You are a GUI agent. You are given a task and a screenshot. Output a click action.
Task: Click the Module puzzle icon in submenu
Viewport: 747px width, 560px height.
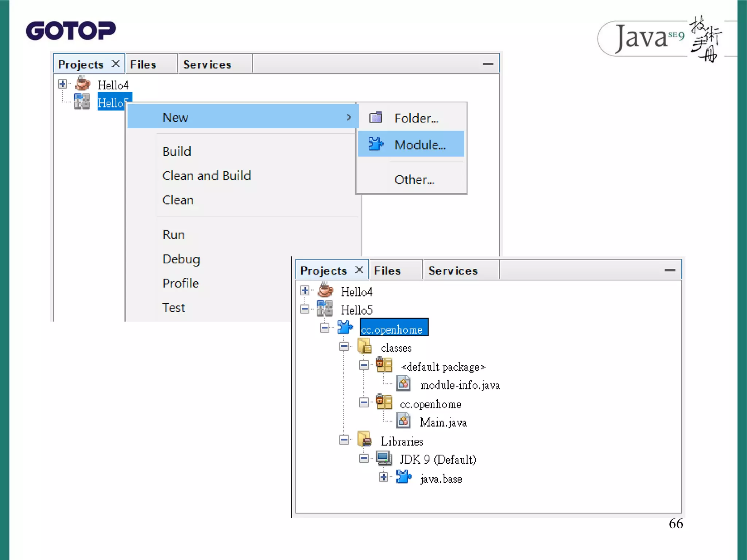(x=375, y=144)
